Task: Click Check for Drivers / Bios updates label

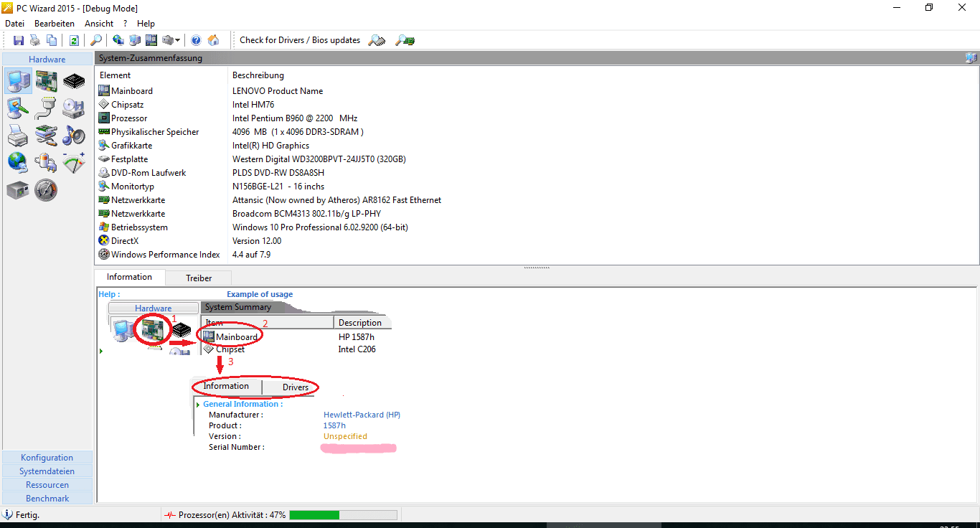Action: pyautogui.click(x=300, y=40)
